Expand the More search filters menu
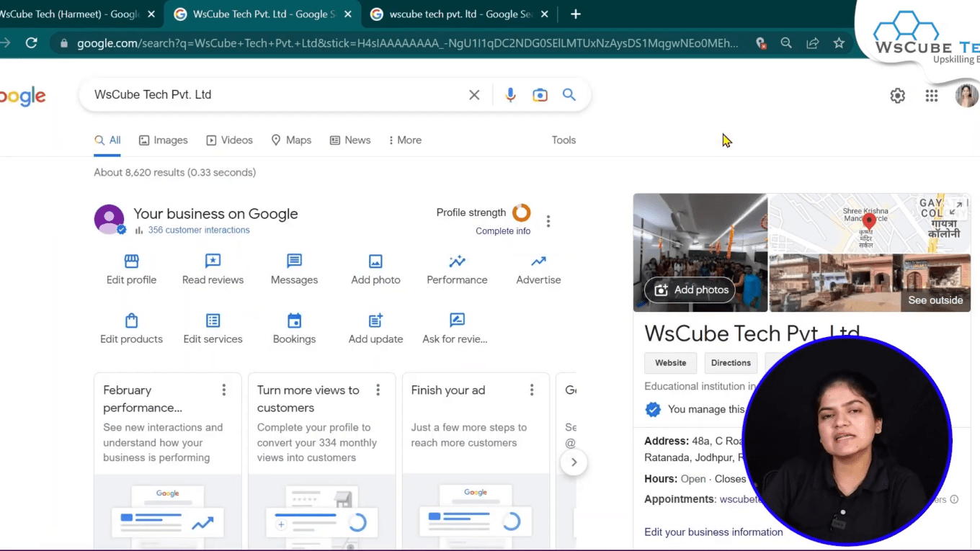 click(405, 140)
